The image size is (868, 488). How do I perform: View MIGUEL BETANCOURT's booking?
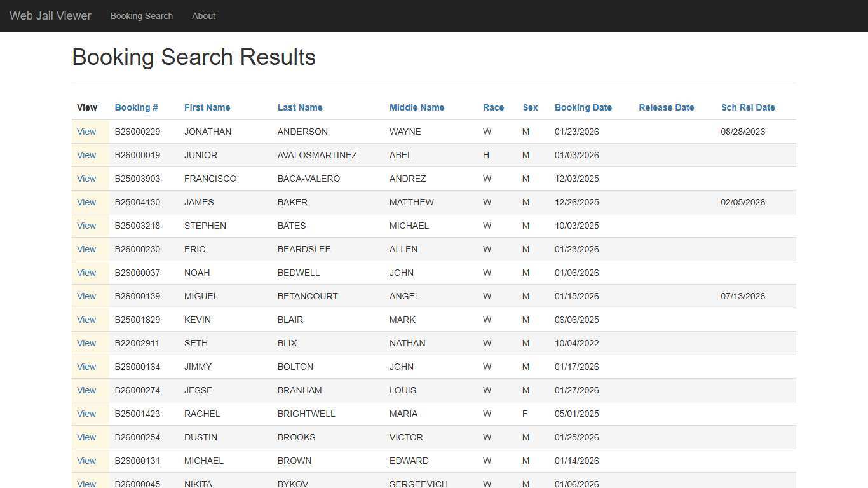coord(86,296)
